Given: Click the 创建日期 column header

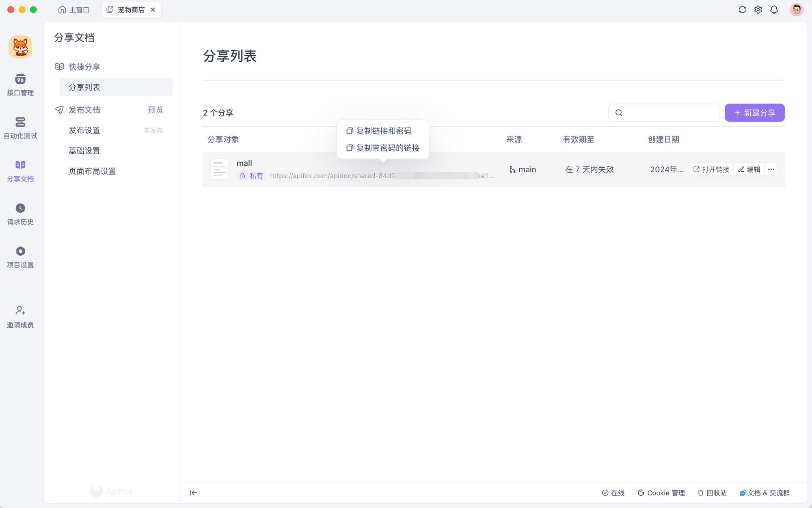Looking at the screenshot, I should pos(663,139).
